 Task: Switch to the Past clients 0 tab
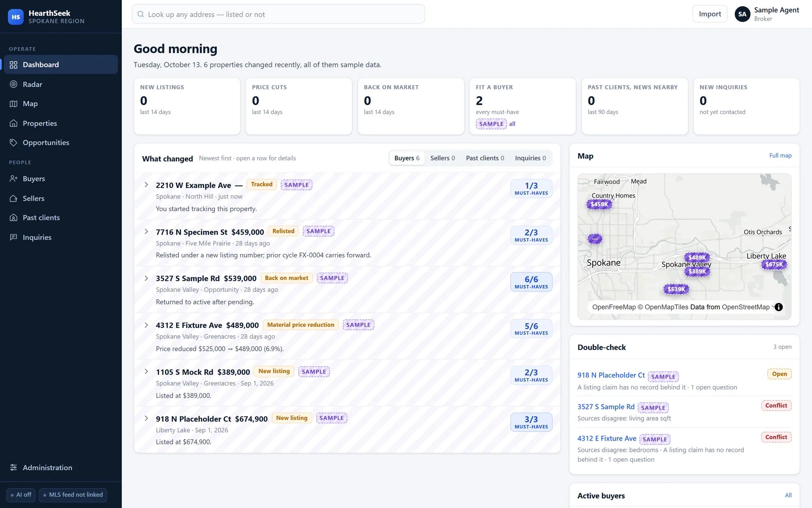(485, 158)
